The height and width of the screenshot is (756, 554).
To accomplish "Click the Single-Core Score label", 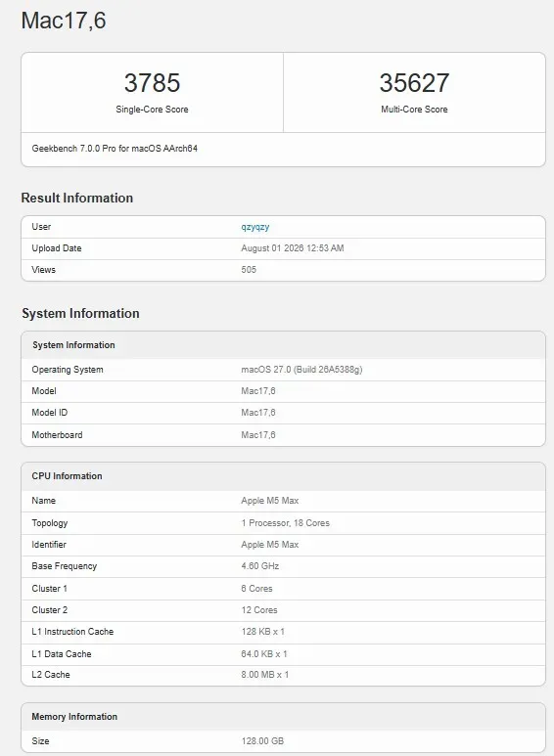I will (x=152, y=110).
